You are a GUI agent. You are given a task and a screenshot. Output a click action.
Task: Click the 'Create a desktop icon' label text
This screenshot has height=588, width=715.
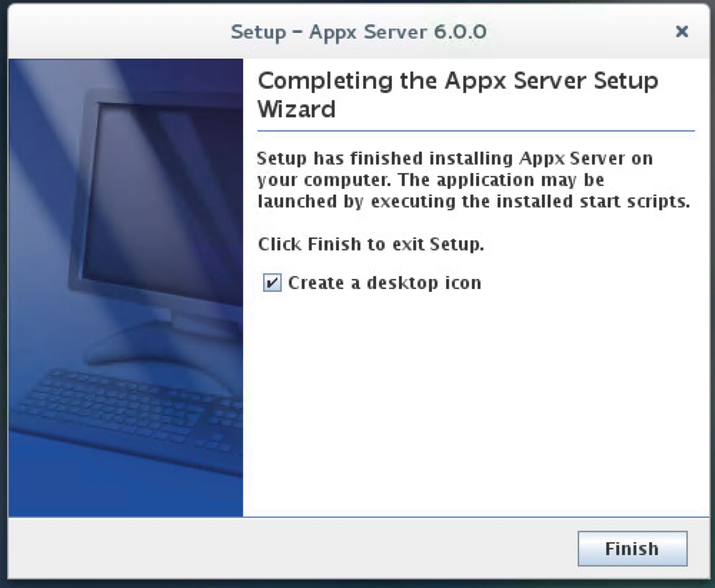[385, 283]
